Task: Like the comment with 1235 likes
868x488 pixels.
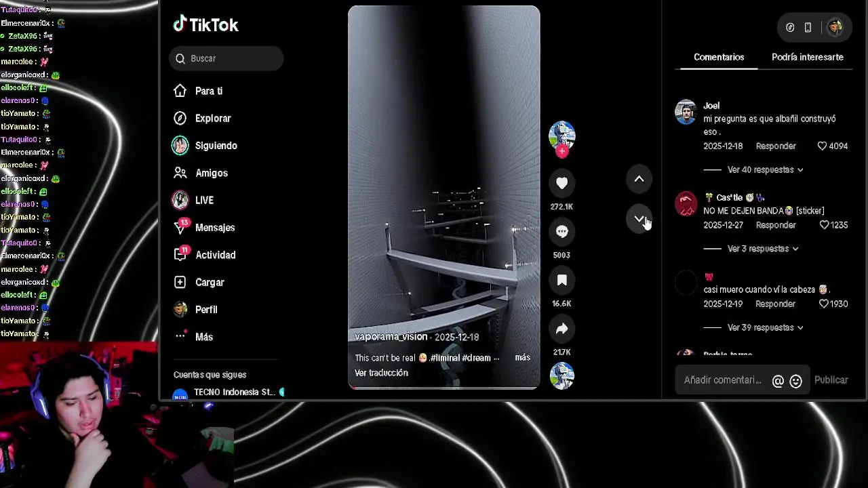Action: point(824,225)
